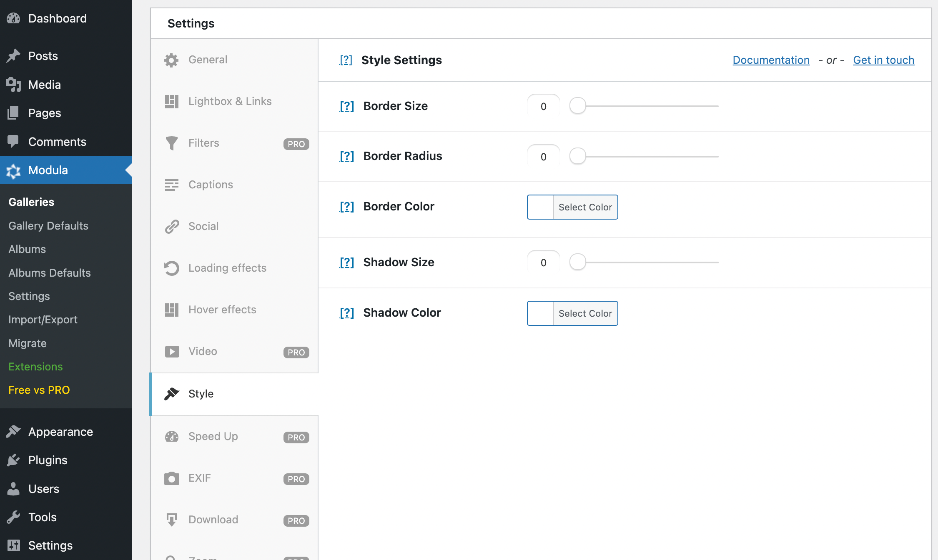Click the Border Radius slider handle
The height and width of the screenshot is (560, 938).
click(578, 156)
